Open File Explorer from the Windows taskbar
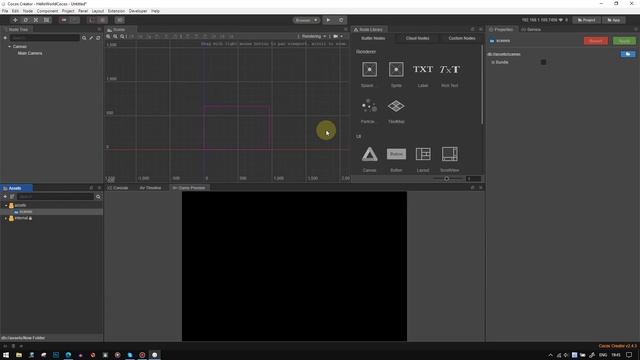 coord(19,355)
